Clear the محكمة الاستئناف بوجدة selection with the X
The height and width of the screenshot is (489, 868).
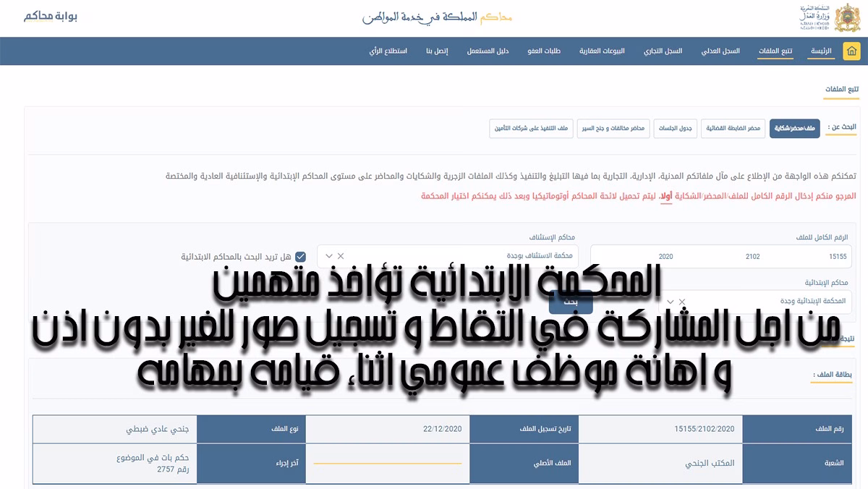point(341,255)
